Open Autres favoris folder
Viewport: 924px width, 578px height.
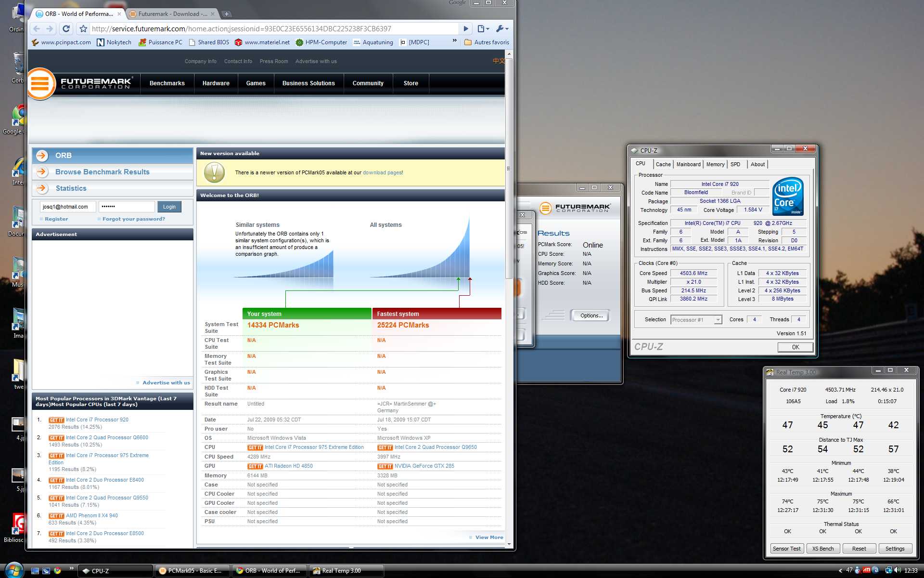click(487, 42)
